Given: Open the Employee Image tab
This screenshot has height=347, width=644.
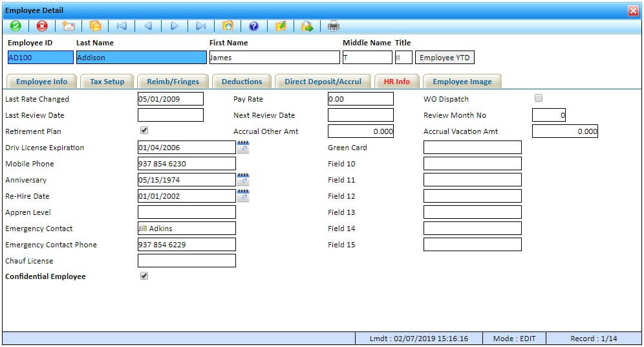Looking at the screenshot, I should 462,82.
